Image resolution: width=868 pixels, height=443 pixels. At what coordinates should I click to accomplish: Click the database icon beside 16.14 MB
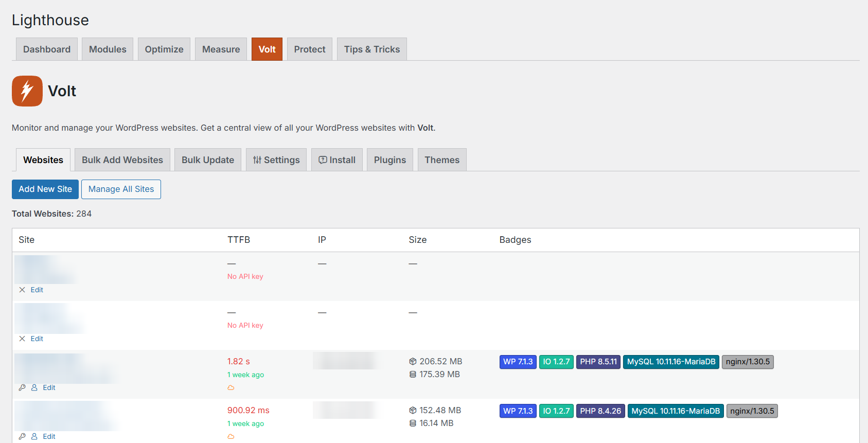tap(413, 423)
